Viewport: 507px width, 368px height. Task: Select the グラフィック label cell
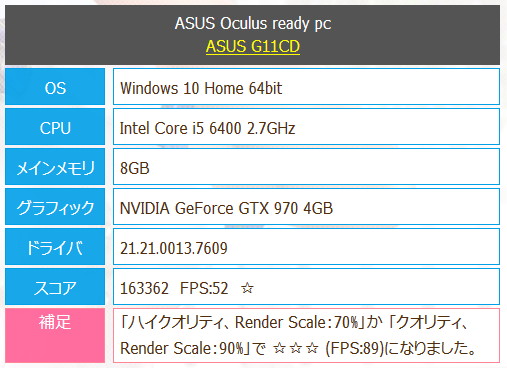click(x=55, y=207)
